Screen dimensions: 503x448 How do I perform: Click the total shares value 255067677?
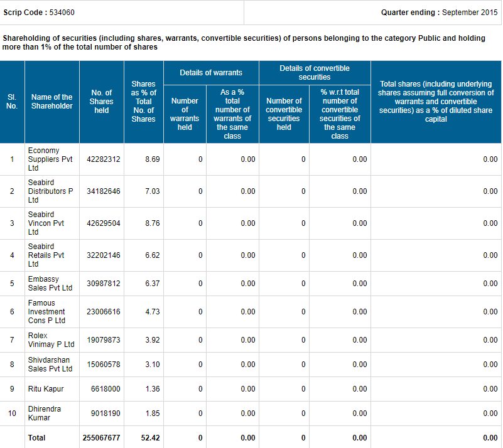(101, 438)
